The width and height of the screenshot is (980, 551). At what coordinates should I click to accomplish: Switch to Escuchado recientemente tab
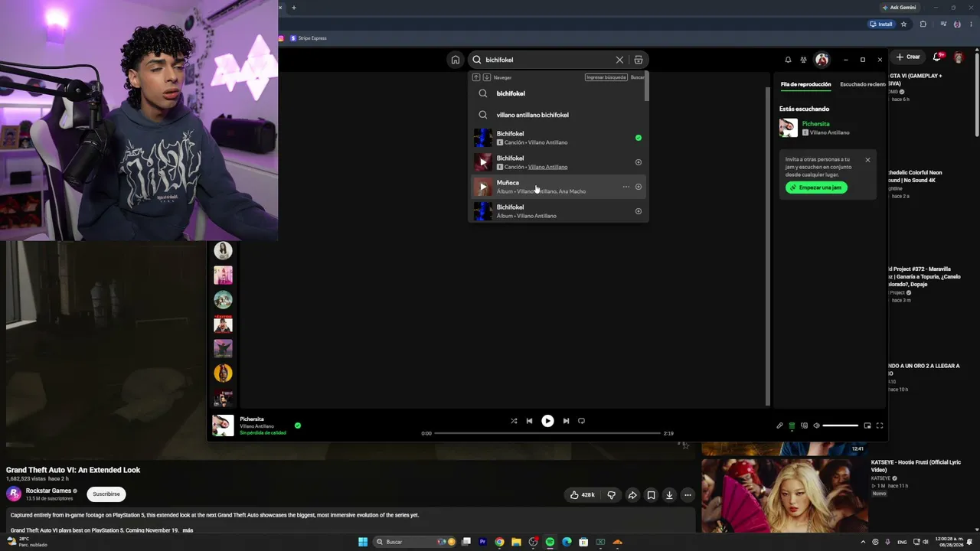pos(863,84)
